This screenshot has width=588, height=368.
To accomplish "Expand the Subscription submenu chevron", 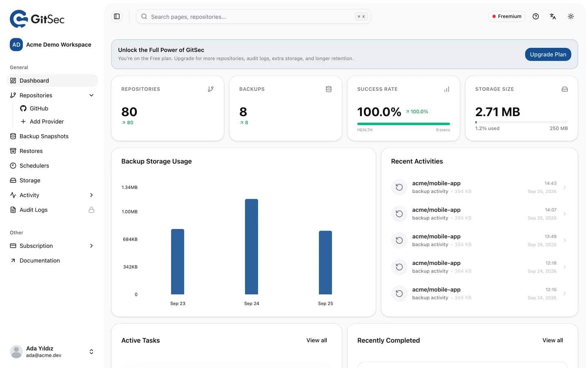I will [91, 246].
